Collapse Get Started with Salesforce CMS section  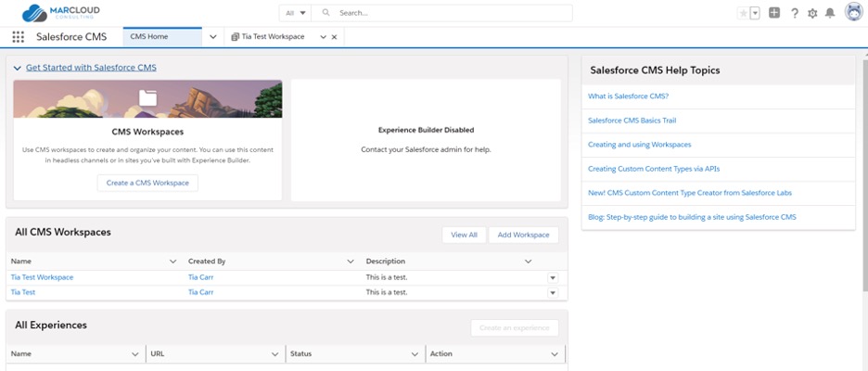coord(18,68)
